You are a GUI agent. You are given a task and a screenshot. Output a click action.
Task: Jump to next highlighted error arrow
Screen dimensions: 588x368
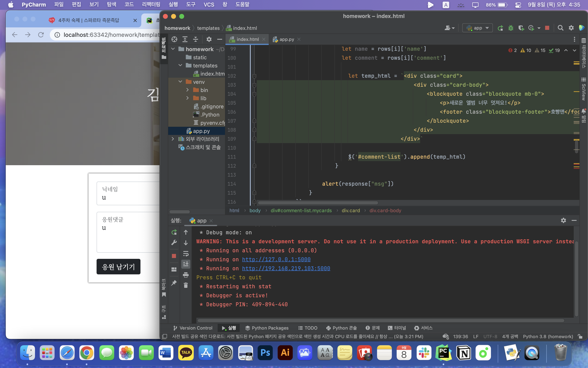[574, 50]
